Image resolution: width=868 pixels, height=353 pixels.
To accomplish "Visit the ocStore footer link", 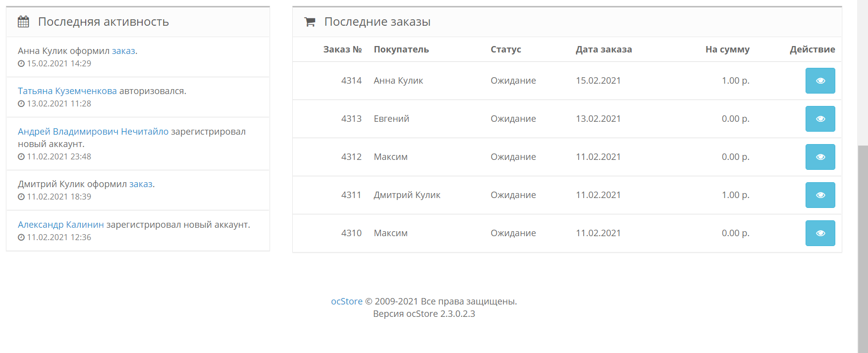I will click(347, 302).
